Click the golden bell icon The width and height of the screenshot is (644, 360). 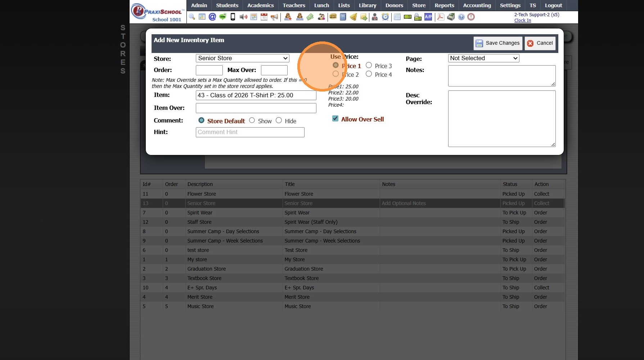click(353, 17)
